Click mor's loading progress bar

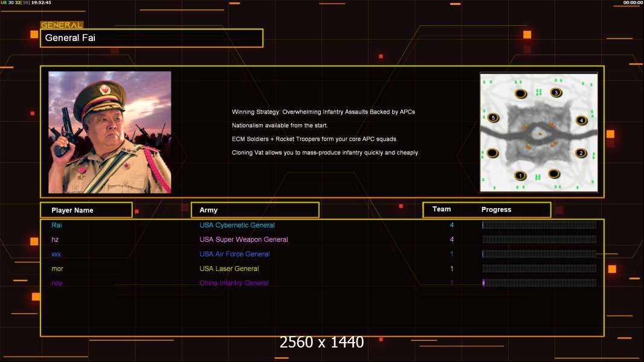539,268
